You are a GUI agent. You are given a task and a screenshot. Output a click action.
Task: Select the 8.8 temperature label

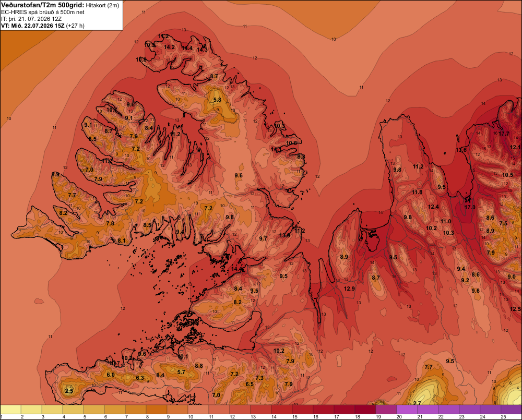199,366
